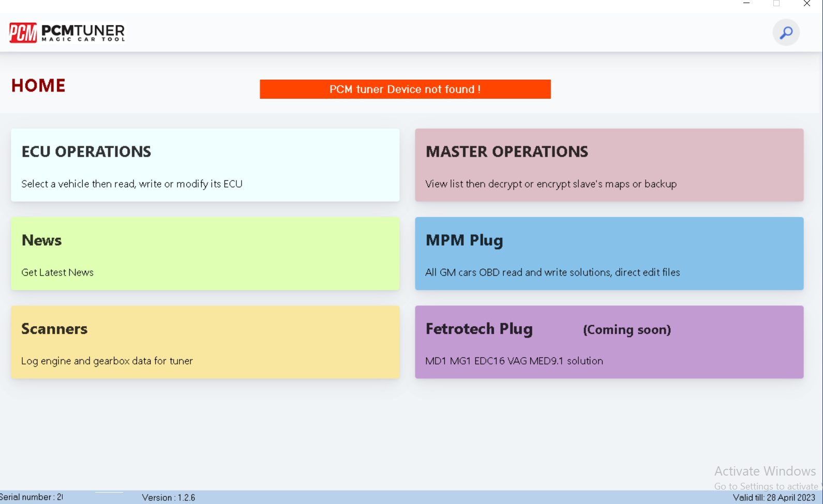823x504 pixels.
Task: Open the ECU OPERATIONS card
Action: (x=205, y=165)
